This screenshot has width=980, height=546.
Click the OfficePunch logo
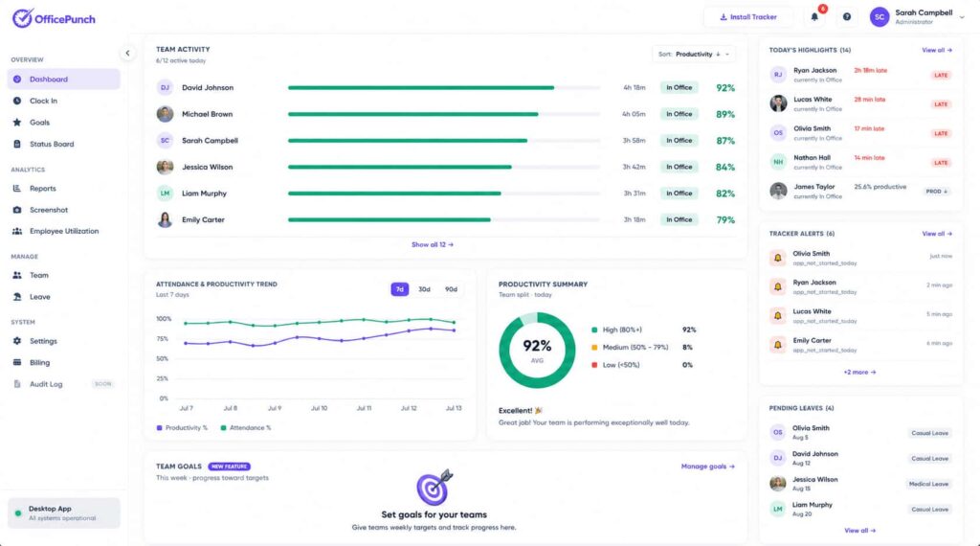point(54,19)
